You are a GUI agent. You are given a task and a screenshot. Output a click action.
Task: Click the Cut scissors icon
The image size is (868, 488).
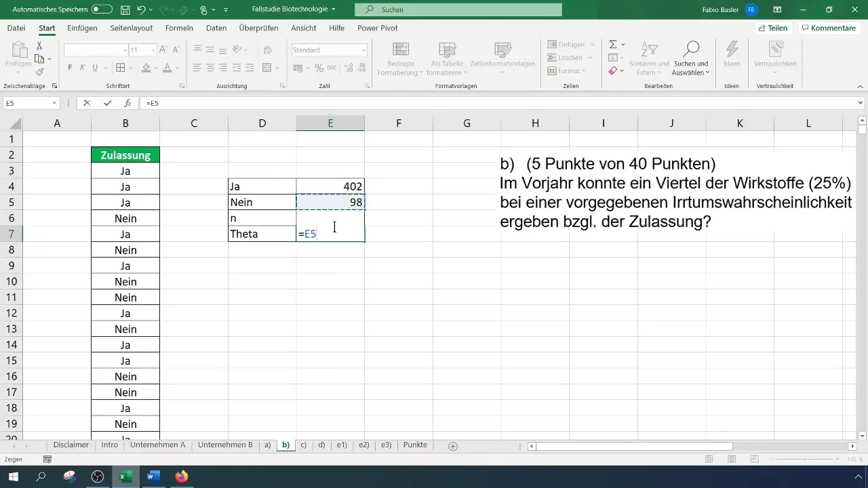39,46
